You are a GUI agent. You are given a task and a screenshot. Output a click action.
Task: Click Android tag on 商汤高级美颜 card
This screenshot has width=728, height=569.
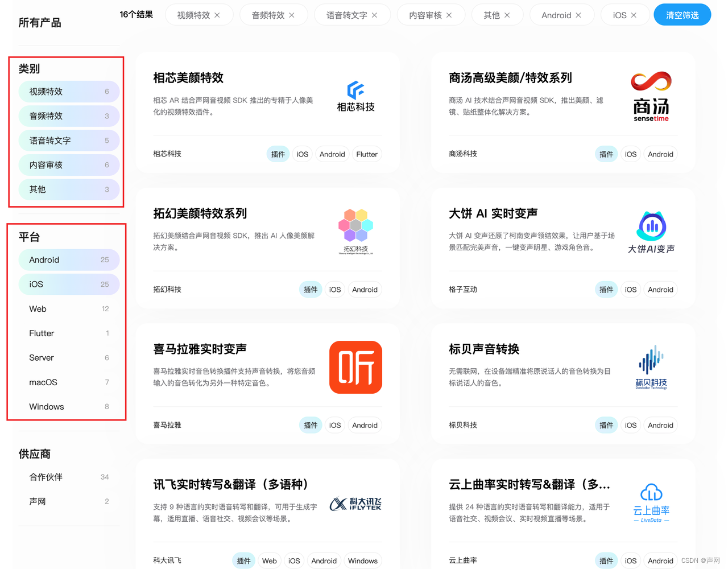tap(660, 154)
